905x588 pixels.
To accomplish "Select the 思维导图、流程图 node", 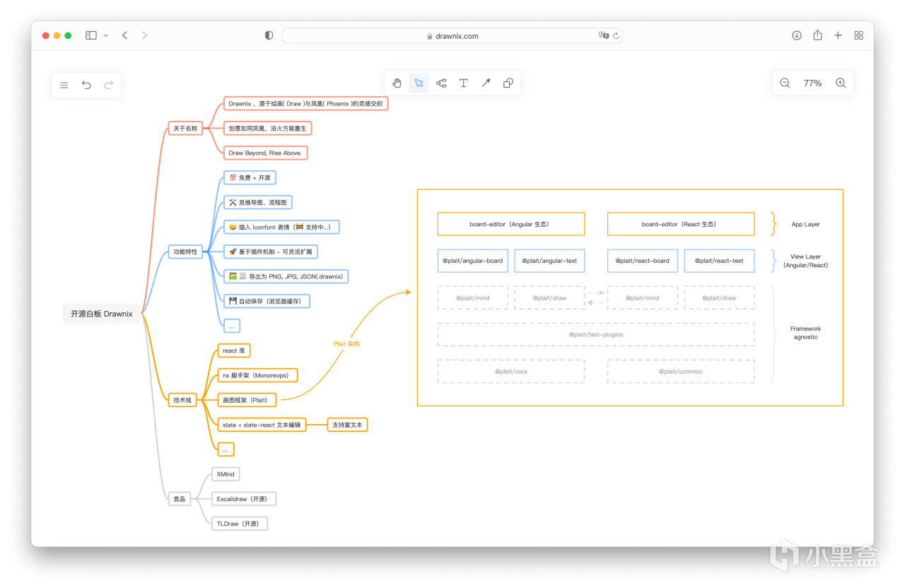I will (257, 202).
